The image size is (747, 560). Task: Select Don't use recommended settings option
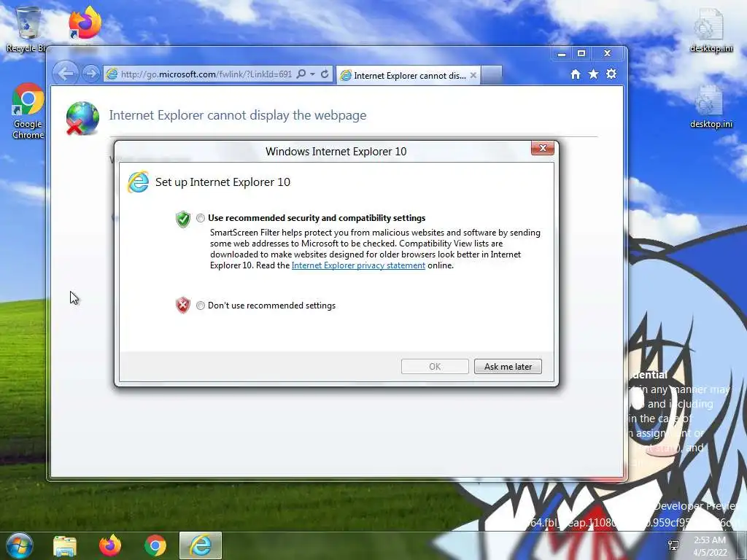point(201,306)
